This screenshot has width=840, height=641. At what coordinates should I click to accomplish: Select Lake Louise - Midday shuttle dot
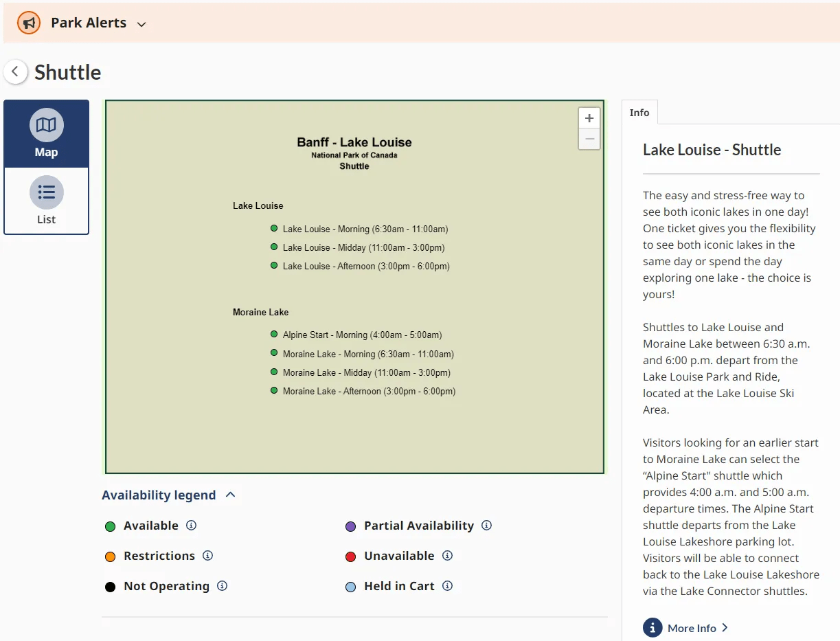[x=274, y=247]
